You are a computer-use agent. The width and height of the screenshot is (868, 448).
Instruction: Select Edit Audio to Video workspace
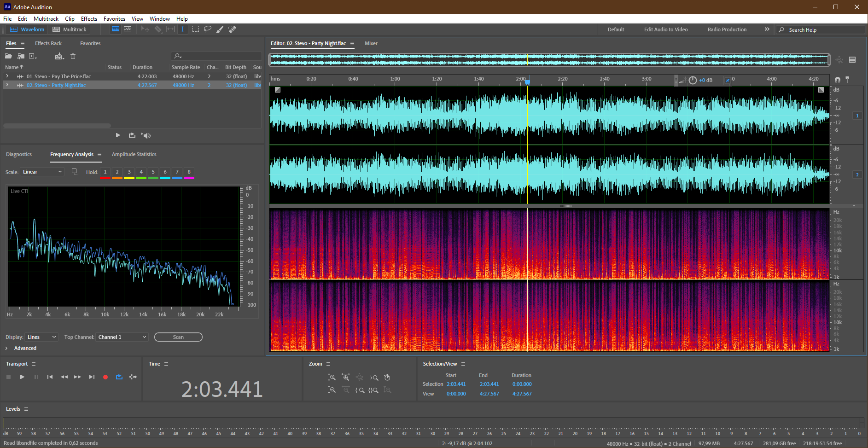pos(666,29)
